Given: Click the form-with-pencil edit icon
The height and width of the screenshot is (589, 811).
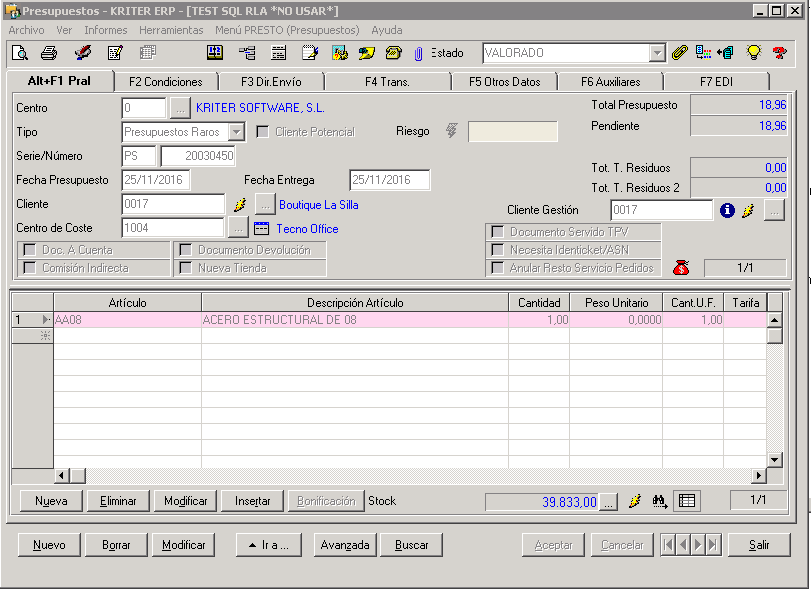Looking at the screenshot, I should point(115,53).
